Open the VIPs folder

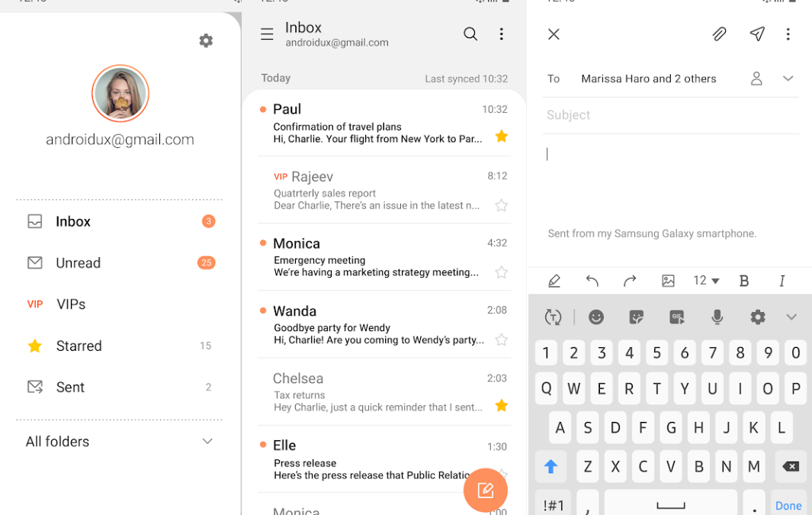pos(120,304)
